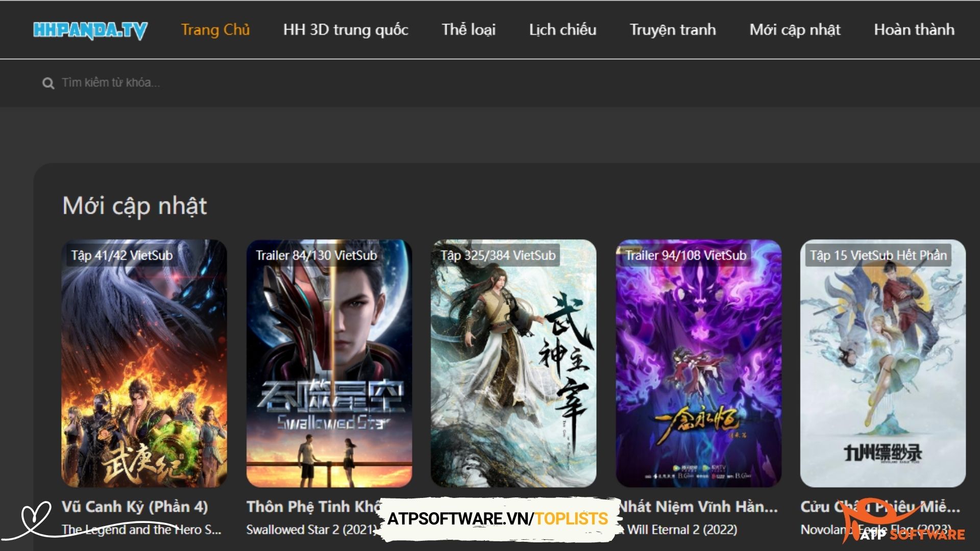The height and width of the screenshot is (551, 980).
Task: Open the Trang Chủ menu item
Action: click(215, 30)
